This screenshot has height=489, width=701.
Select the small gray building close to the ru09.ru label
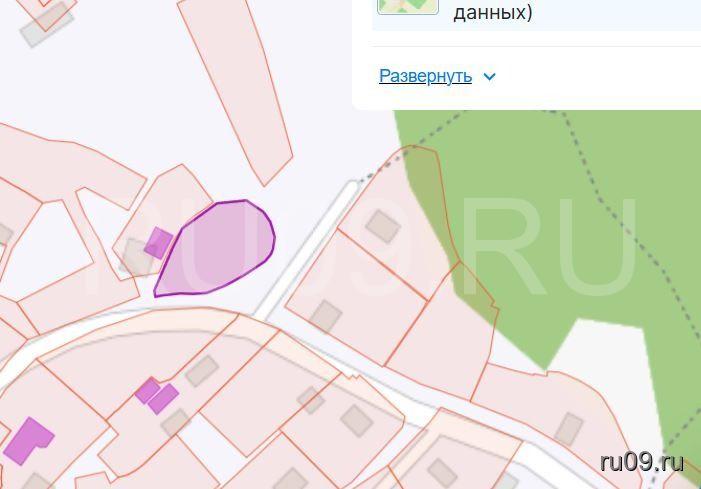[569, 429]
